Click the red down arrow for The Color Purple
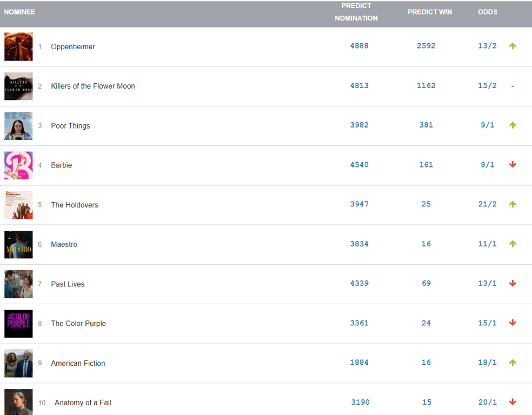Viewport: 532px width, 415px height. click(513, 323)
